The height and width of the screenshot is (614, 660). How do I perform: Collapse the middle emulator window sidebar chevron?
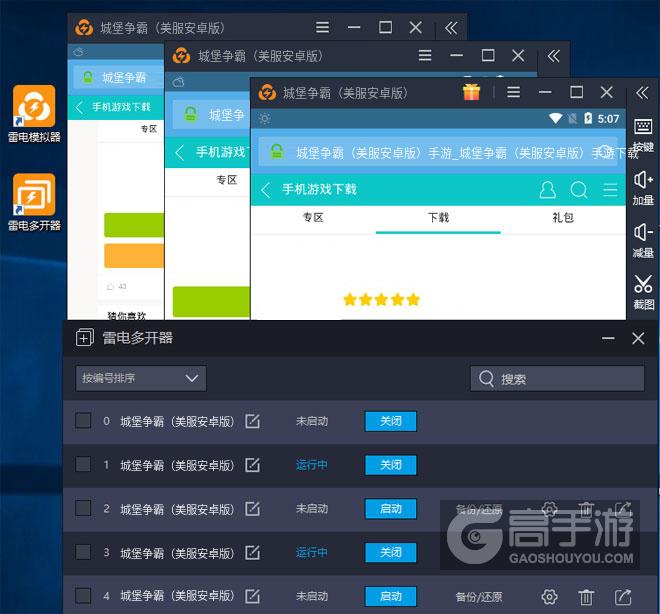tap(553, 56)
